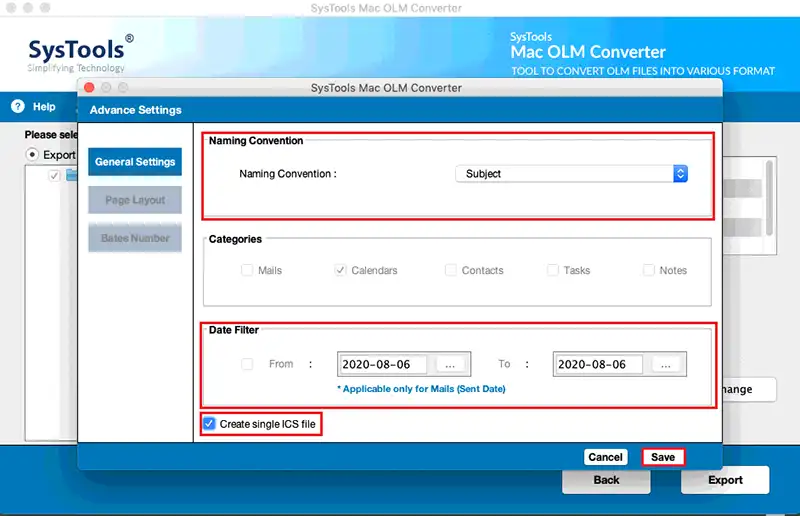Click the Help question mark icon
The image size is (800, 516).
(x=18, y=106)
